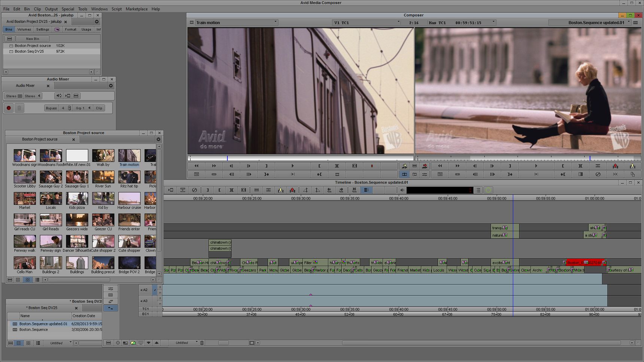Click green circle indicator in timeline toolbar
The width and height of the screenshot is (644, 362).
tap(488, 190)
